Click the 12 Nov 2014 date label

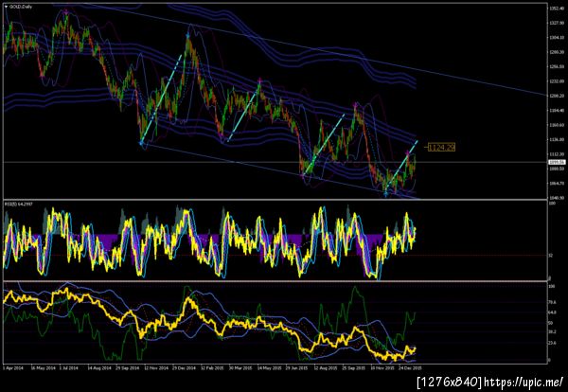(156, 367)
